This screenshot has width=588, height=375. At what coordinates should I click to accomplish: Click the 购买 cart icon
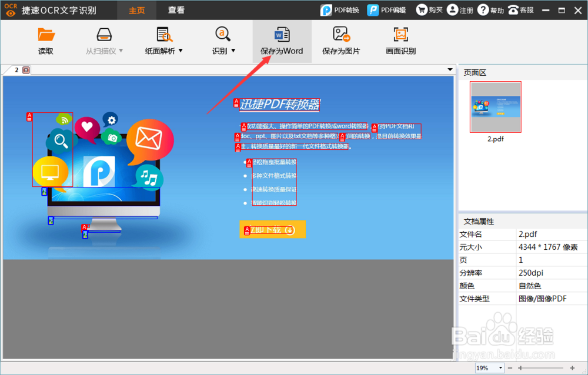click(422, 10)
